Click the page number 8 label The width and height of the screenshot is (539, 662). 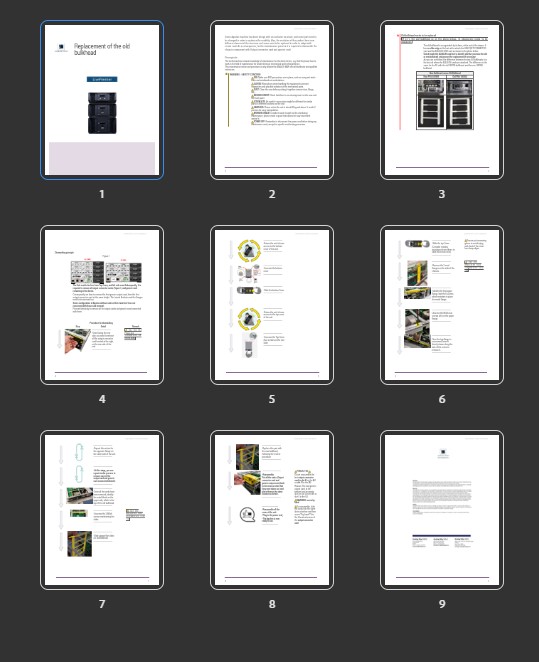[272, 604]
